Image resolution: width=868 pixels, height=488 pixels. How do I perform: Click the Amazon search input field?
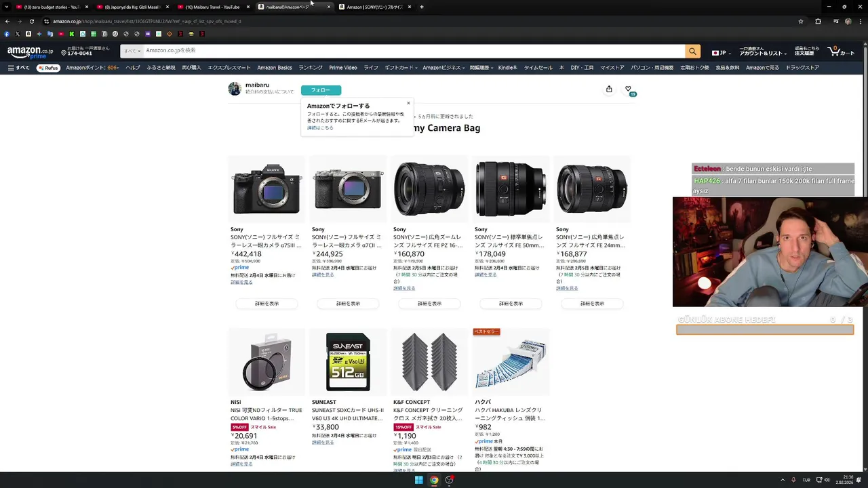pyautogui.click(x=414, y=51)
